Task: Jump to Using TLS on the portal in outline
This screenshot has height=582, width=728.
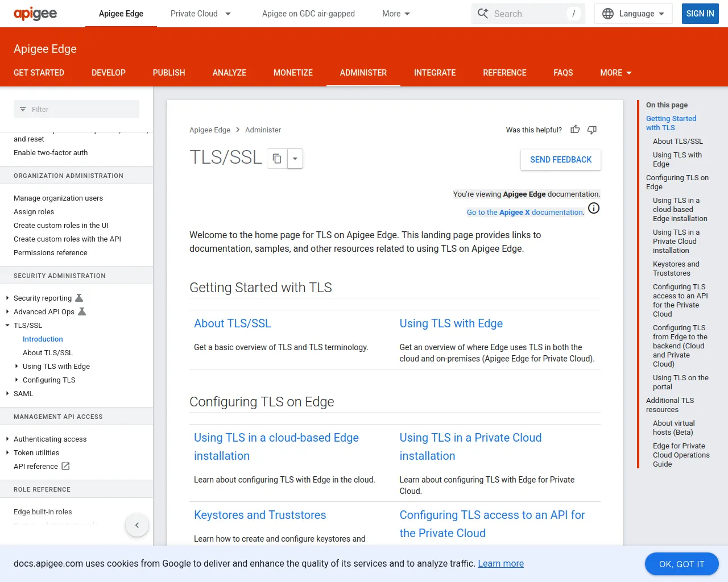Action: [x=681, y=382]
